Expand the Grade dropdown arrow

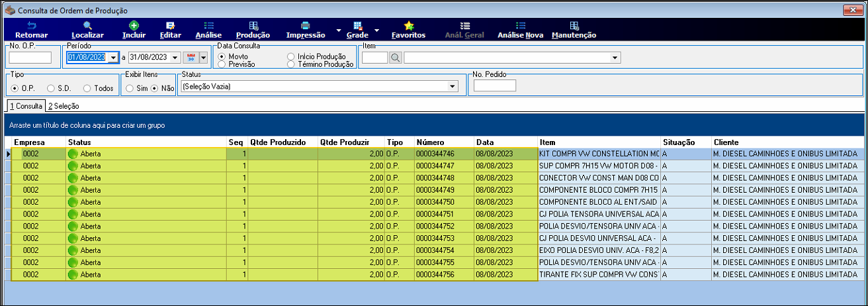tap(376, 30)
